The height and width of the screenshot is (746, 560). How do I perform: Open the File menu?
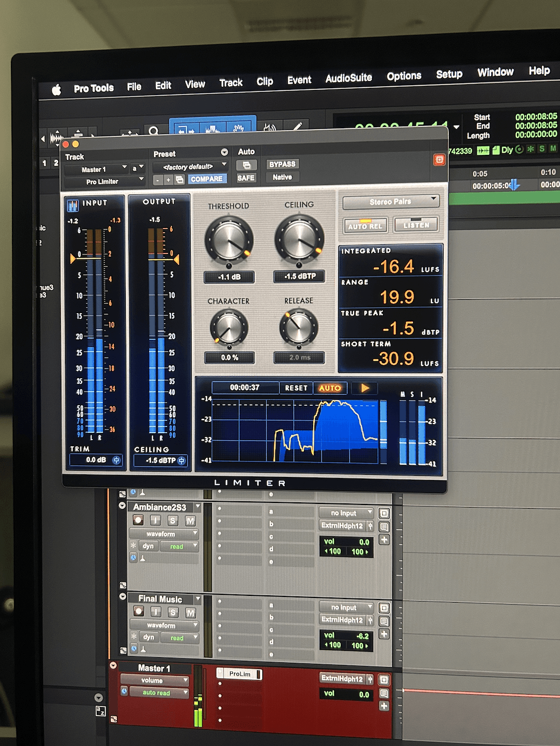point(134,87)
